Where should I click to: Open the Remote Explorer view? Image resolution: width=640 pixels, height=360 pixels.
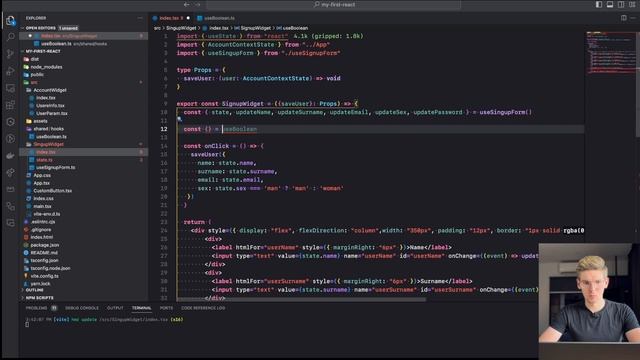click(11, 88)
